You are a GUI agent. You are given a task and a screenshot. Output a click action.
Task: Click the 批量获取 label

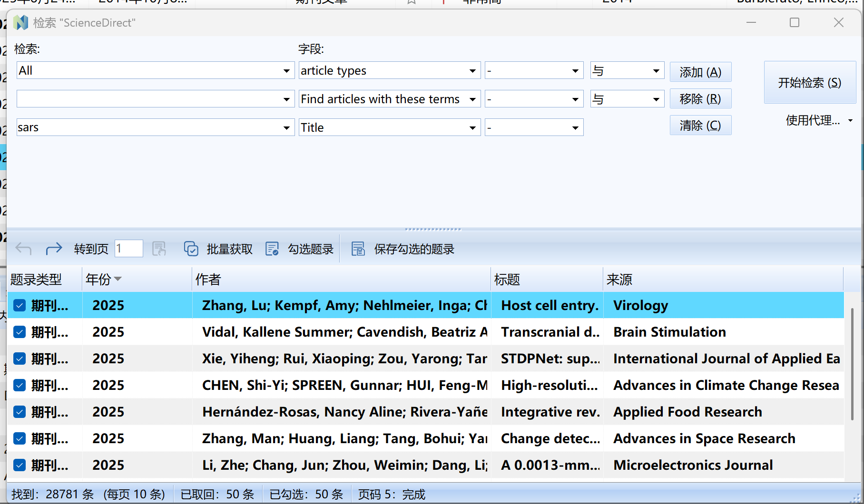230,249
